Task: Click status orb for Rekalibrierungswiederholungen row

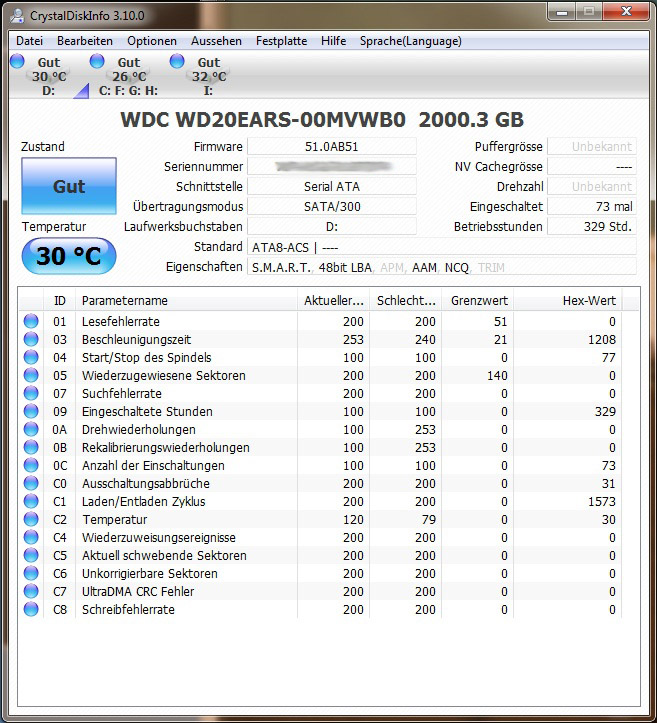Action: pyautogui.click(x=31, y=447)
